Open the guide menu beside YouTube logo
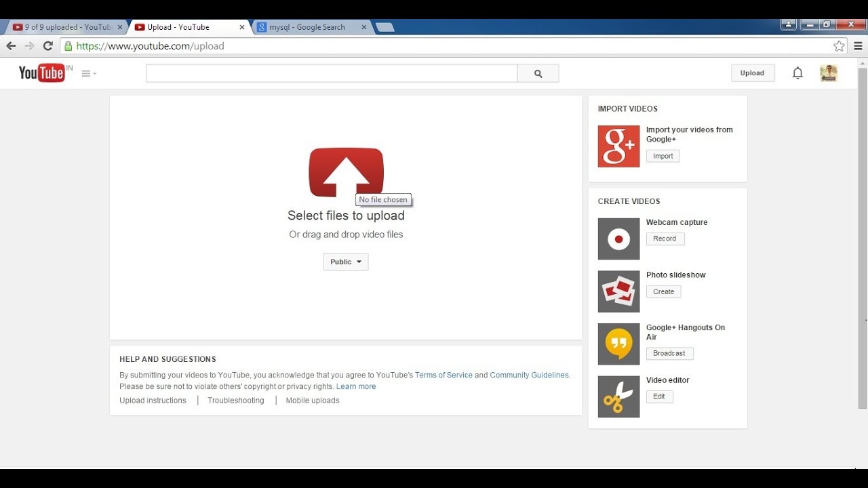 [89, 73]
